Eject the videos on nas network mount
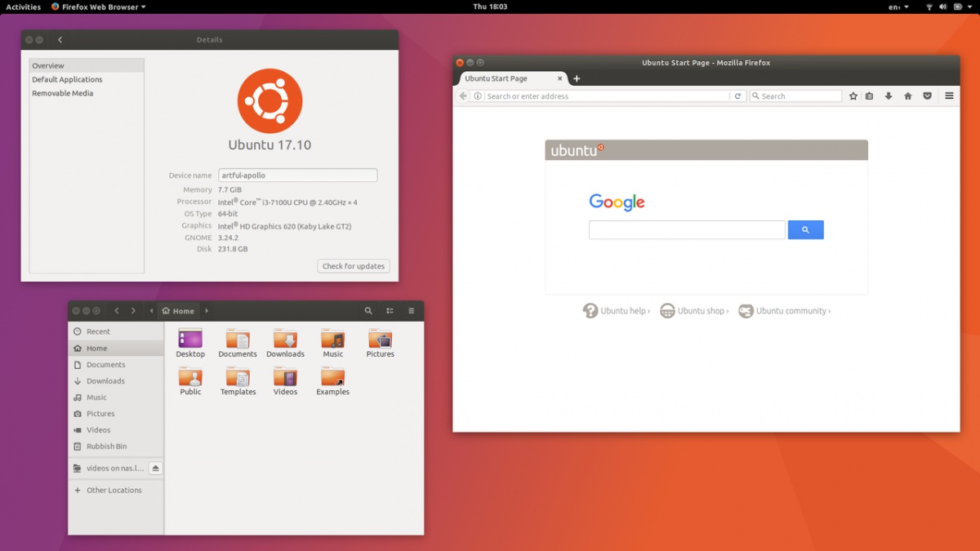Viewport: 980px width, 551px height. pyautogui.click(x=156, y=469)
